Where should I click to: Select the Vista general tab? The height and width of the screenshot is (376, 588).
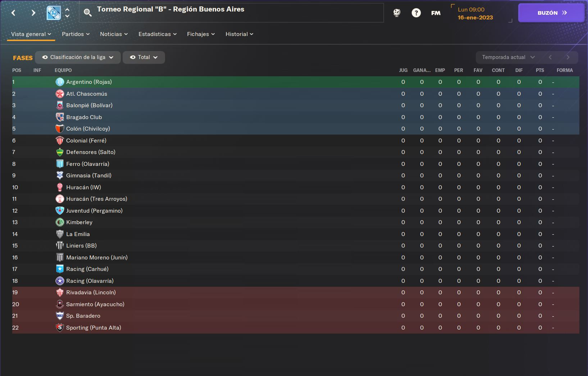(31, 34)
